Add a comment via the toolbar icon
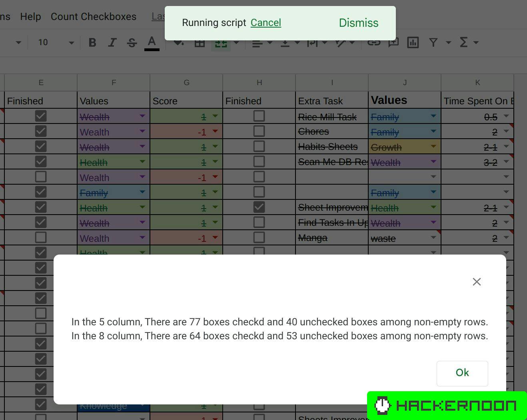Viewport: 527px width, 420px height. pos(393,42)
